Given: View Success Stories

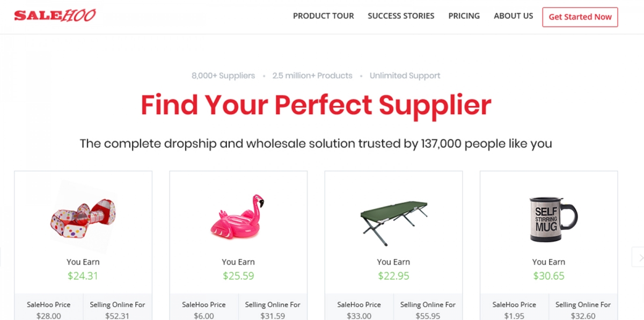Looking at the screenshot, I should click(401, 16).
